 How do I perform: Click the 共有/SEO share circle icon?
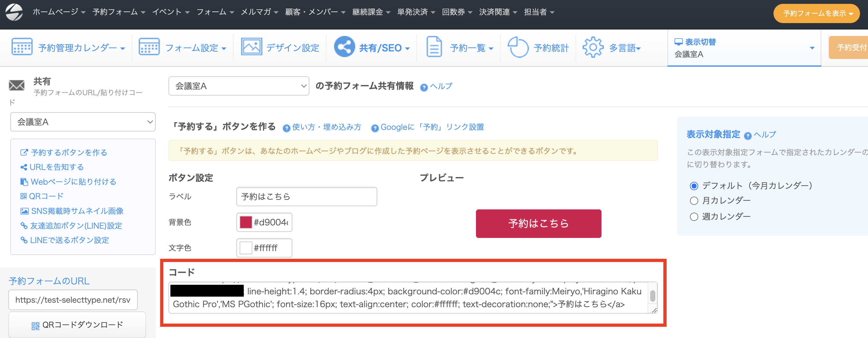(344, 47)
